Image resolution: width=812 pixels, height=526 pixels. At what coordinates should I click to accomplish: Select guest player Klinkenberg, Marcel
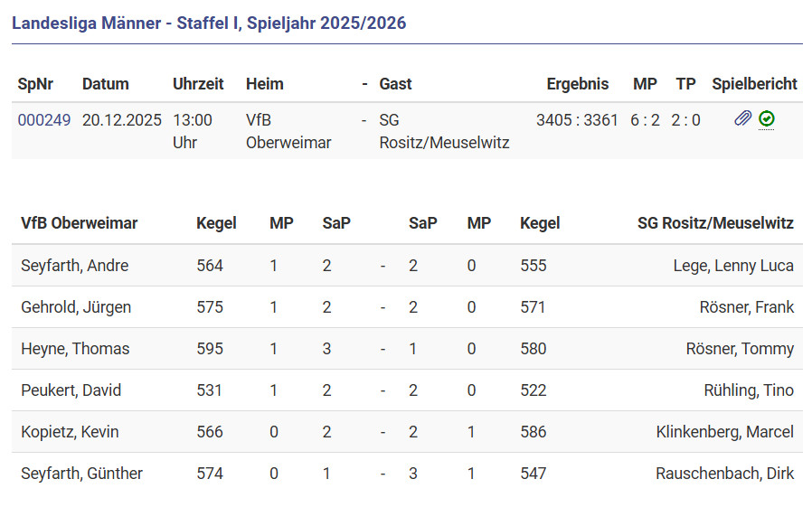pyautogui.click(x=724, y=432)
